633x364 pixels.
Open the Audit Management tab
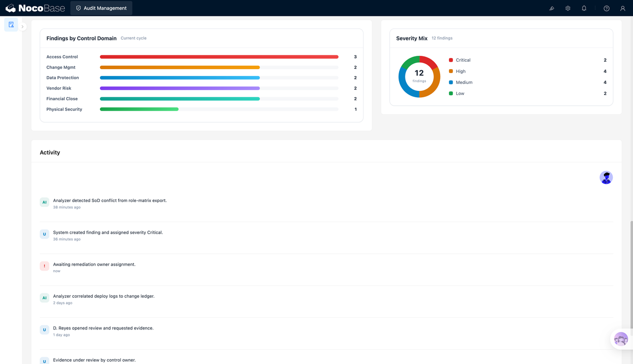pyautogui.click(x=101, y=8)
